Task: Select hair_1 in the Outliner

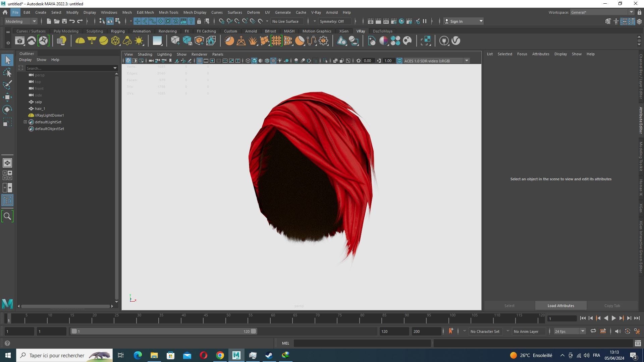Action: click(40, 109)
